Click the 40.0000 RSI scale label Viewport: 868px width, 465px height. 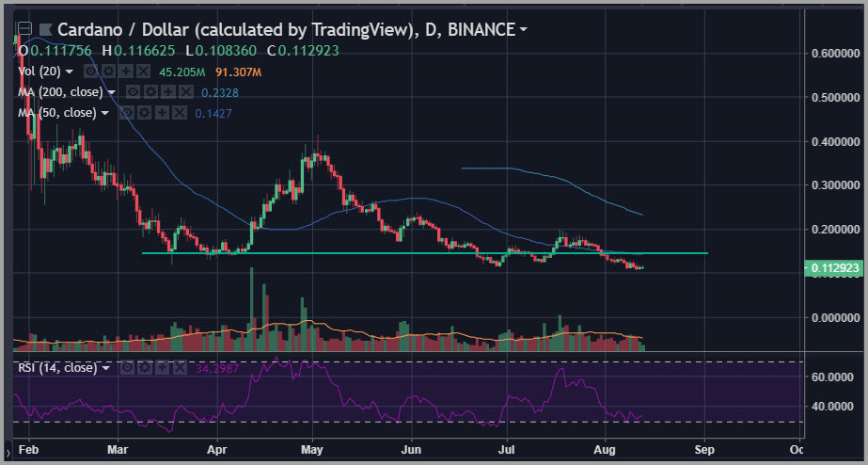(830, 407)
